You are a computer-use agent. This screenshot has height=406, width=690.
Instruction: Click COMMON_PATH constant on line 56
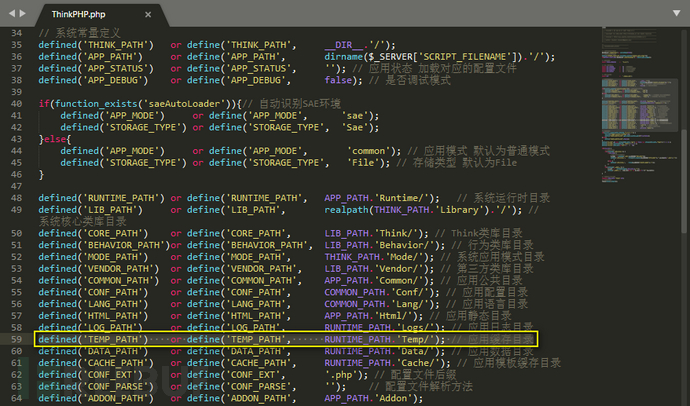[x=354, y=304]
